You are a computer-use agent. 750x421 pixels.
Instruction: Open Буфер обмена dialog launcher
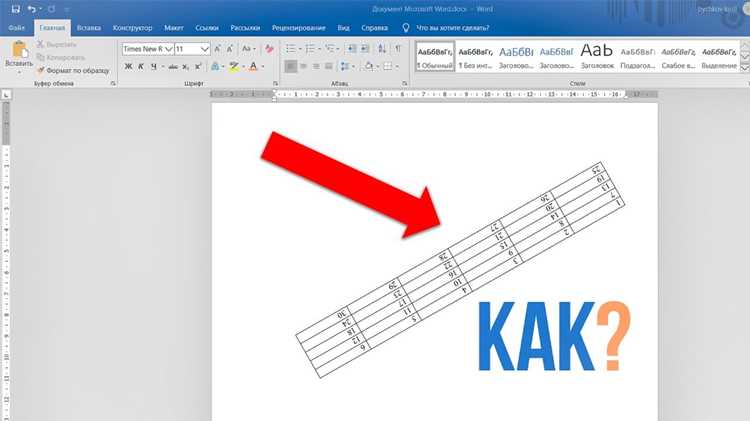click(x=113, y=84)
